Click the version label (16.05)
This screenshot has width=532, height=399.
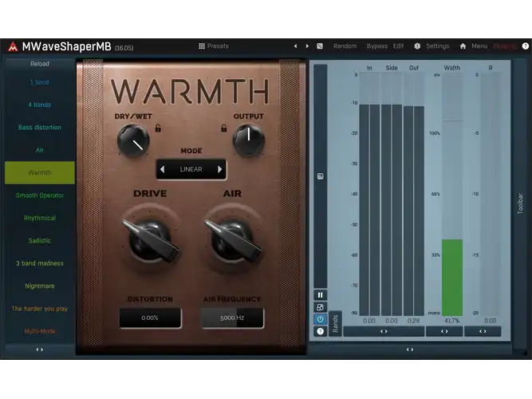(x=124, y=48)
